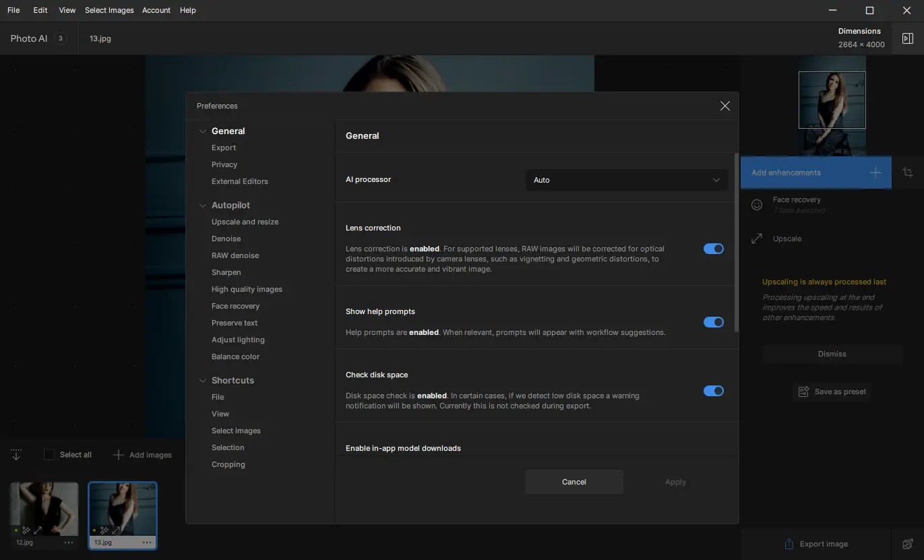The width and height of the screenshot is (924, 560).
Task: Click the sparkle enhancements icon on 12.jpg thumbnail
Action: coord(26,530)
